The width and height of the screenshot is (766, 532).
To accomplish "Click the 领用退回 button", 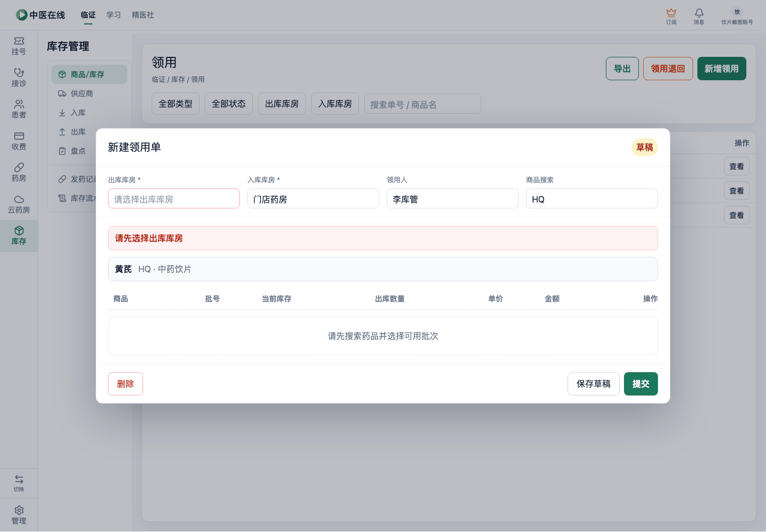I will point(668,69).
